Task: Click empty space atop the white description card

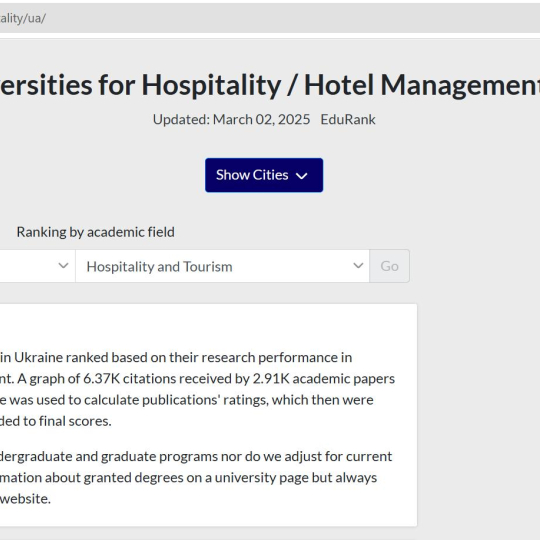Action: click(207, 325)
